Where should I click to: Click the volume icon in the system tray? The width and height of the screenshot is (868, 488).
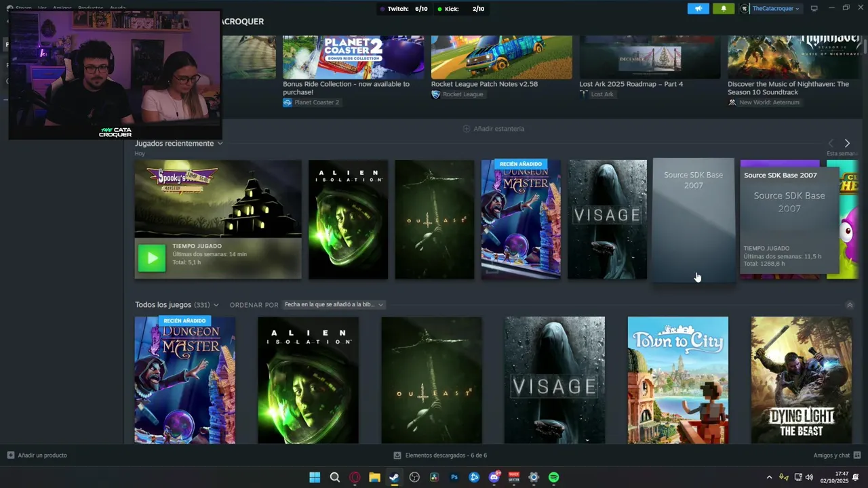coord(809,477)
